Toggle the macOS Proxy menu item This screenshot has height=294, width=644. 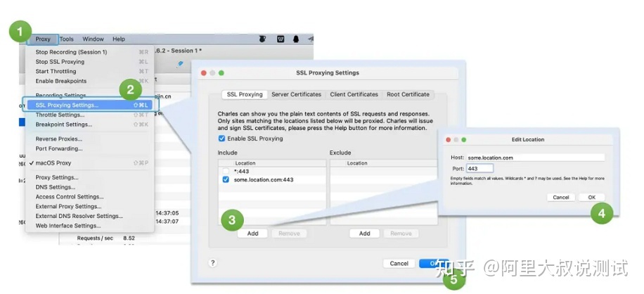coord(89,163)
